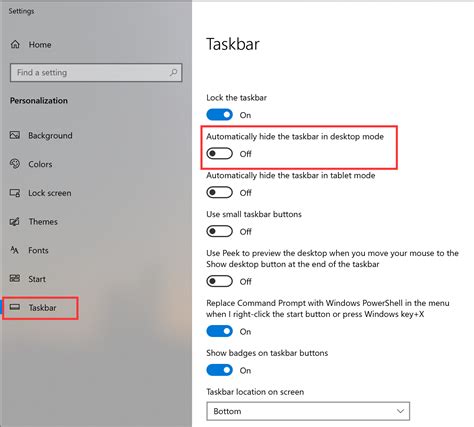Enable auto-hide taskbar in tablet mode

(219, 192)
